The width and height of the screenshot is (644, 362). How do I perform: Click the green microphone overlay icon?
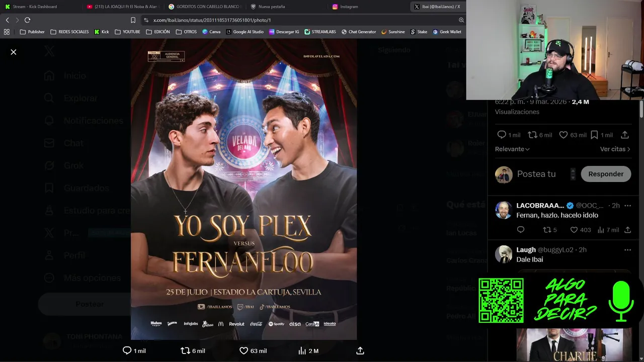[621, 301]
